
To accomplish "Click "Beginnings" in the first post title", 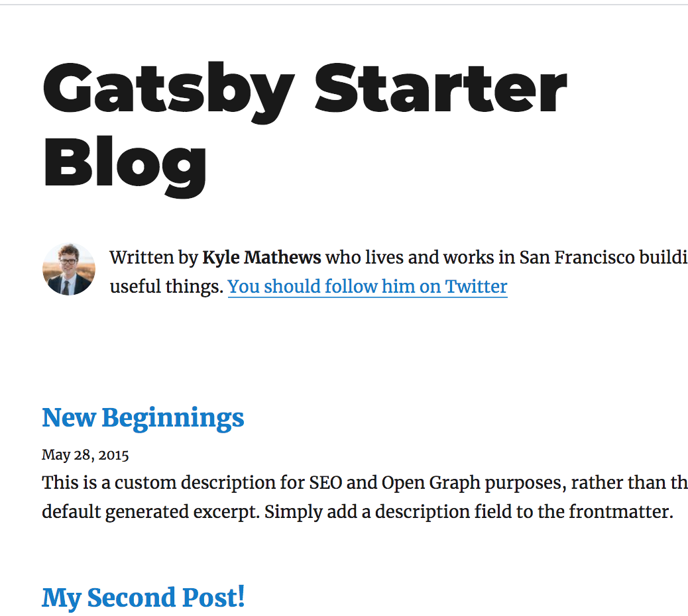I will click(x=173, y=418).
